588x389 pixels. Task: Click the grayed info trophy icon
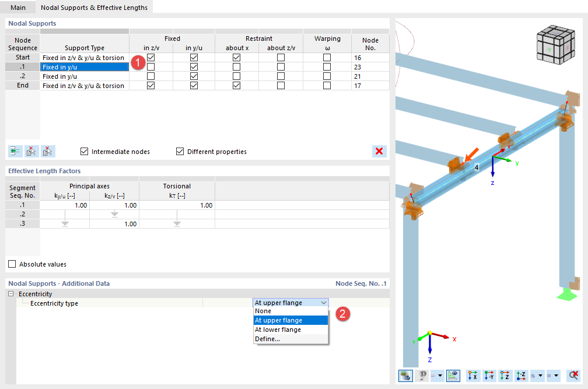[422, 376]
